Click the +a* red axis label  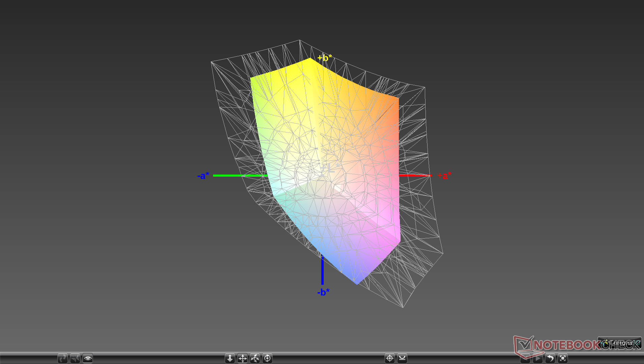click(444, 175)
